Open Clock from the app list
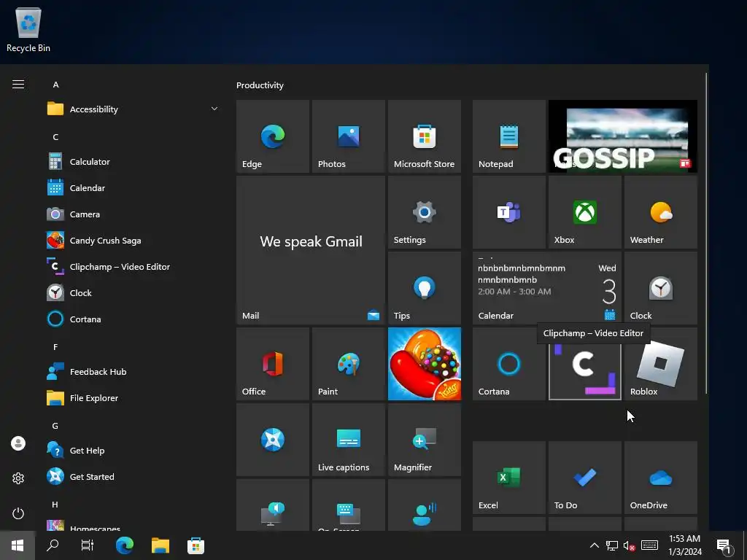 pyautogui.click(x=133, y=293)
